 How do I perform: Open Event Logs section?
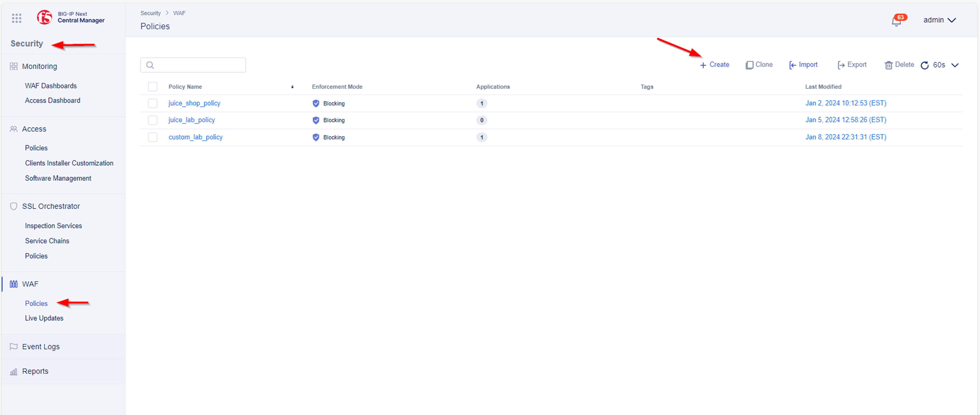(x=41, y=347)
